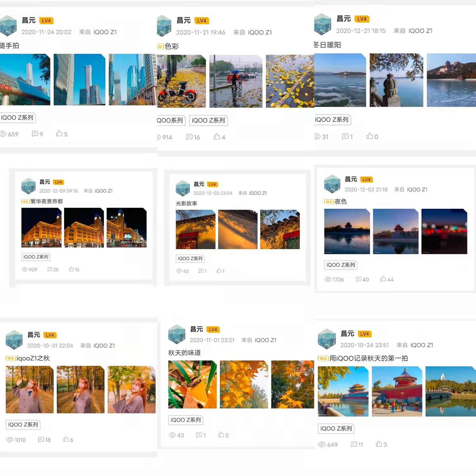View the bee on leaf photo
Screen dimensions: 476x476
[192, 384]
